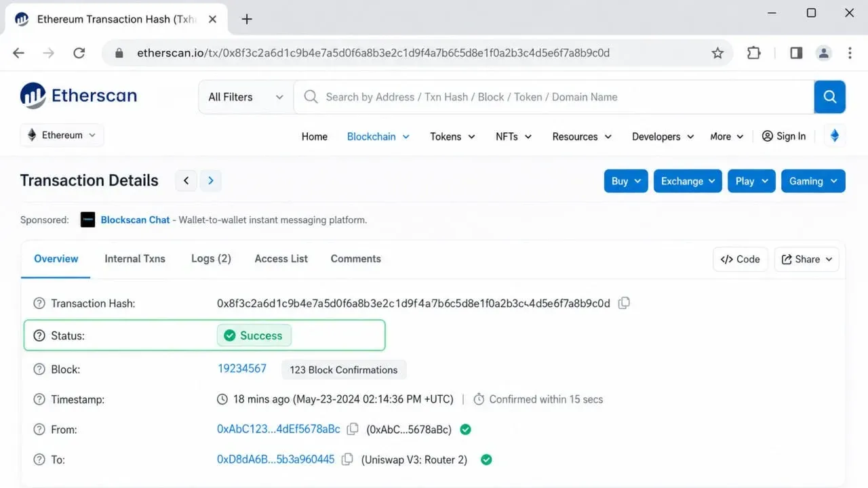Expand the NFTs menu
This screenshot has width=868, height=488.
coord(513,136)
